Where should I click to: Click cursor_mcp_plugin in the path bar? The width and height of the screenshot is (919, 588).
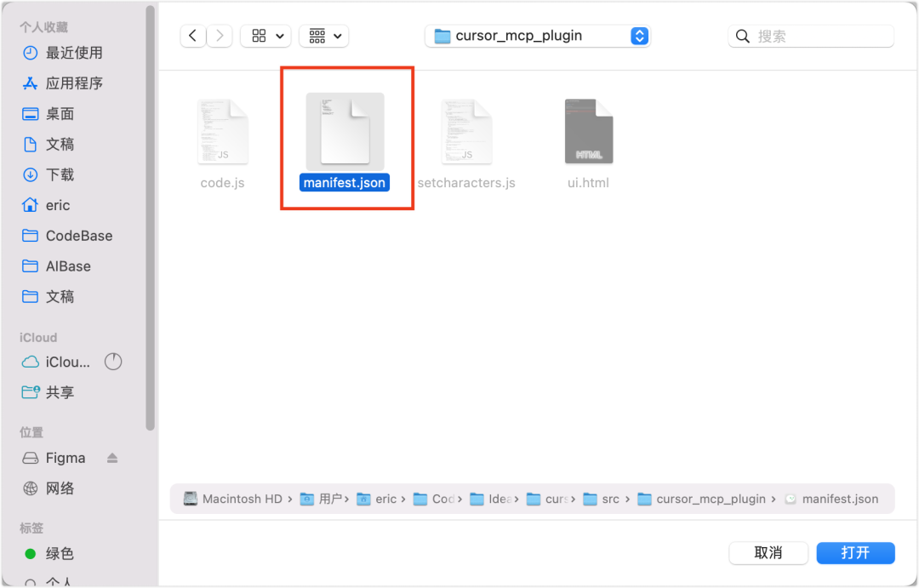coord(702,499)
